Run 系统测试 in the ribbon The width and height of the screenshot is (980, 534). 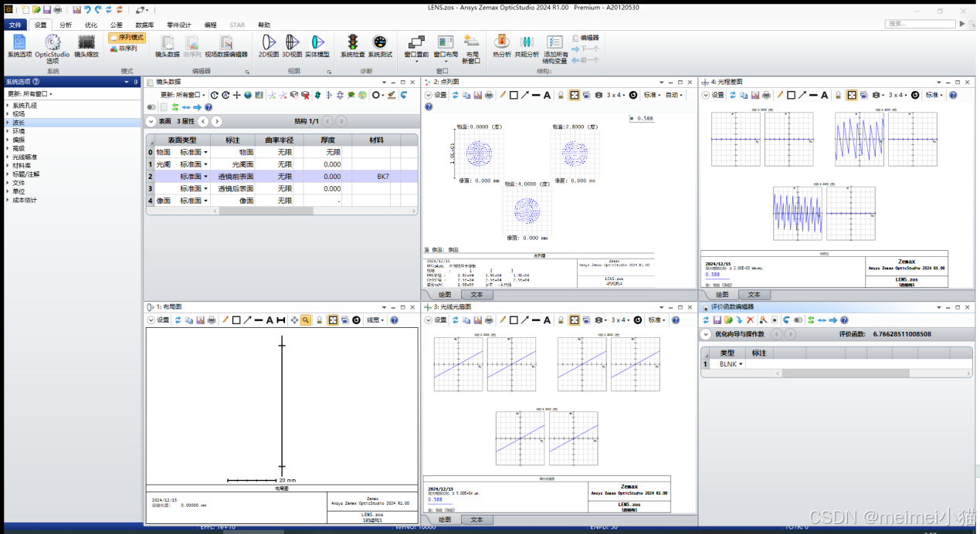379,46
